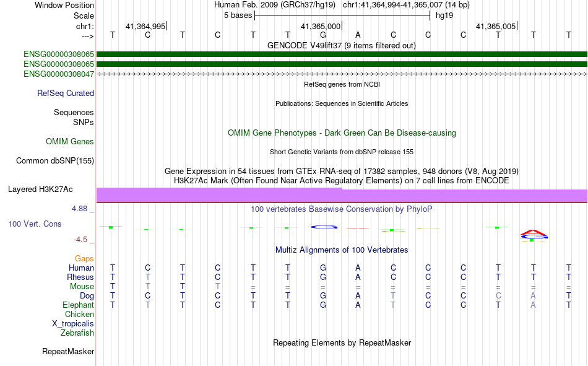Click the RefSeq genes from NCBI title

pos(342,84)
